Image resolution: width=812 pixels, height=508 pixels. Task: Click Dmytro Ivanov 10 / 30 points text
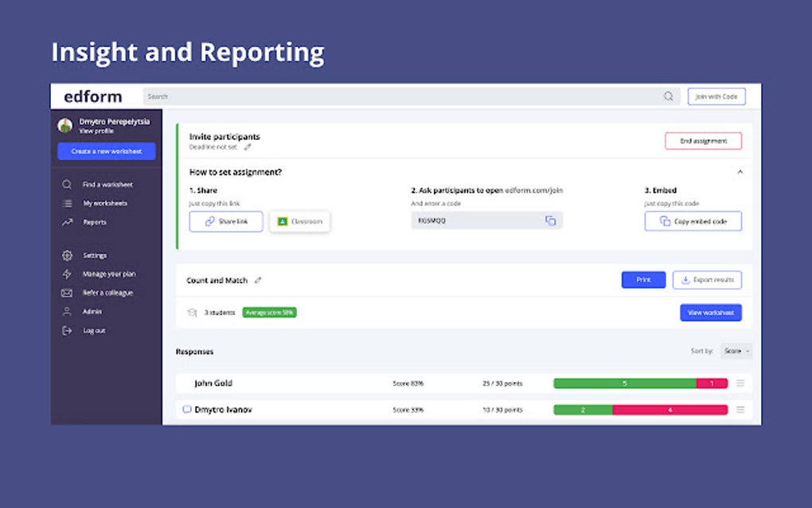[x=502, y=410]
